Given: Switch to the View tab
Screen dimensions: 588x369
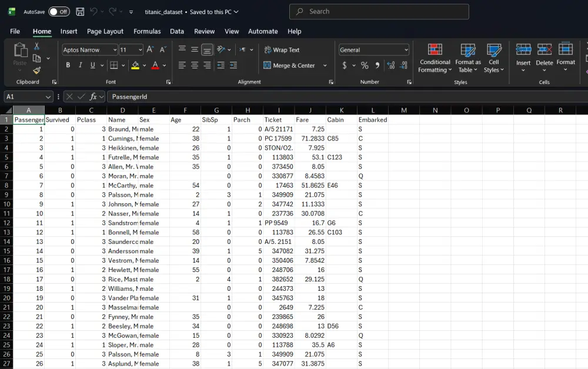Looking at the screenshot, I should pyautogui.click(x=232, y=32).
